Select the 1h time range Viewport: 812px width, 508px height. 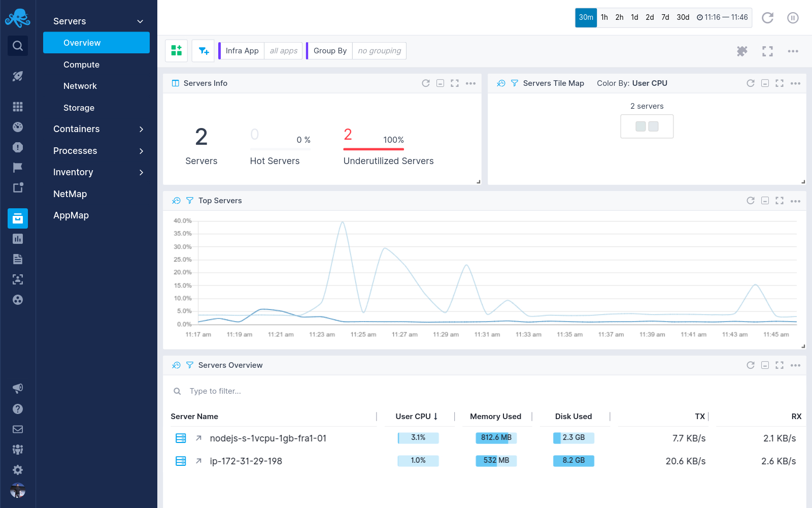(x=604, y=17)
